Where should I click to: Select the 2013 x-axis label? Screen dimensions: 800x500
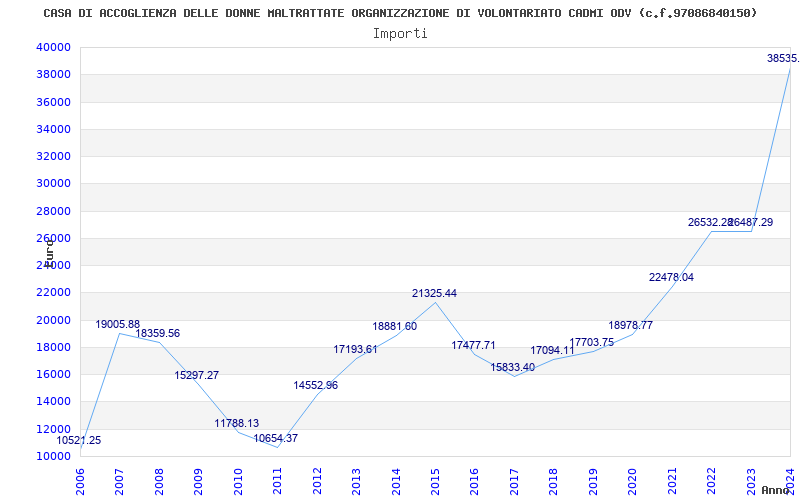357,482
